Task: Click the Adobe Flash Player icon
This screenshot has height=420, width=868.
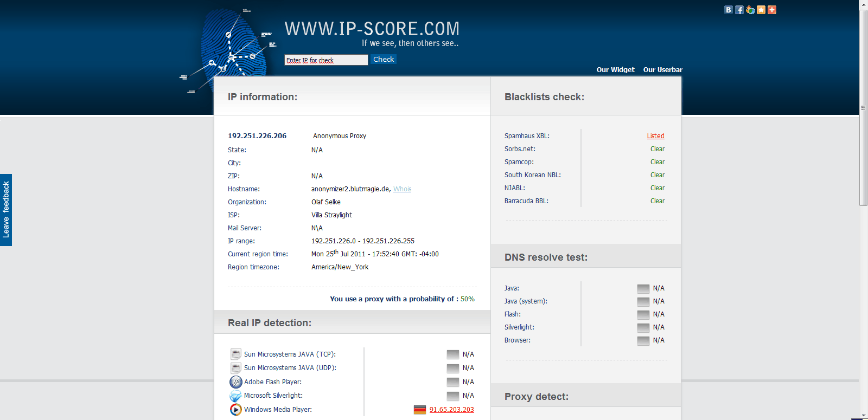Action: [x=236, y=382]
